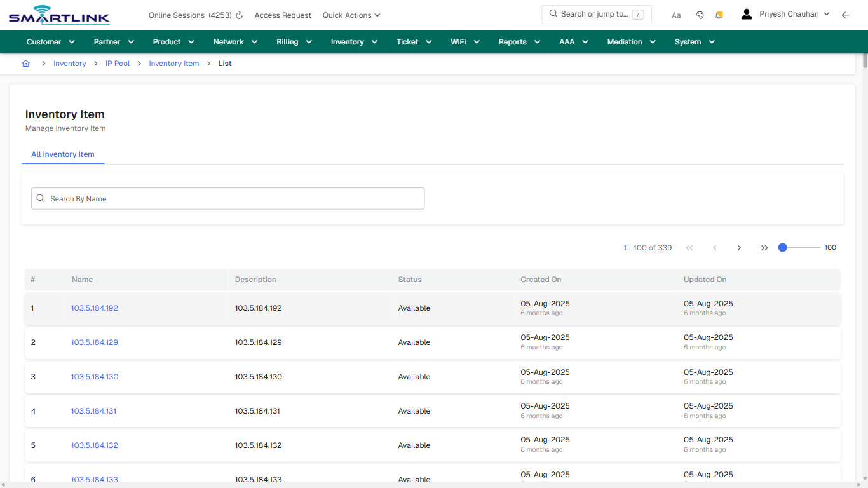Go to next page with right chevron
This screenshot has width=868, height=488.
click(739, 248)
